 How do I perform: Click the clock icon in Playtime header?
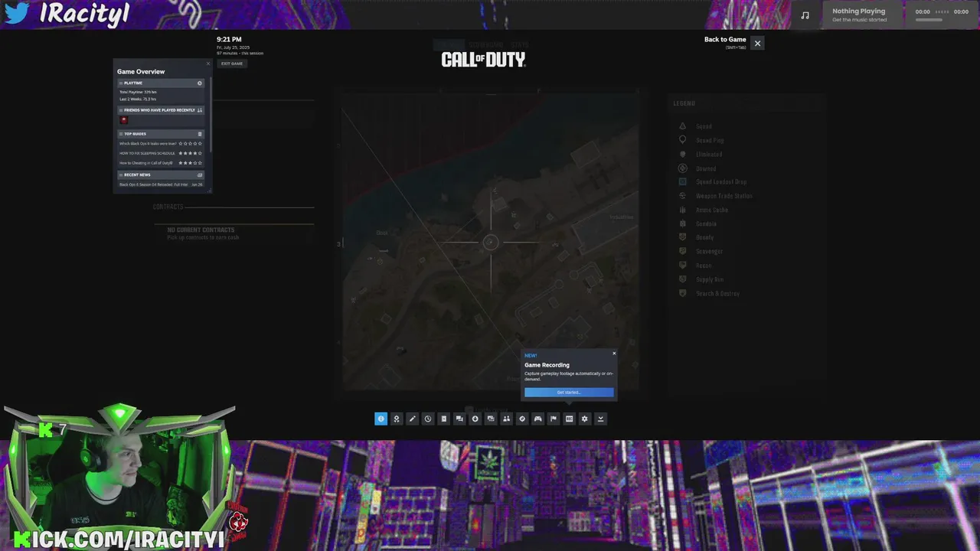pos(200,83)
